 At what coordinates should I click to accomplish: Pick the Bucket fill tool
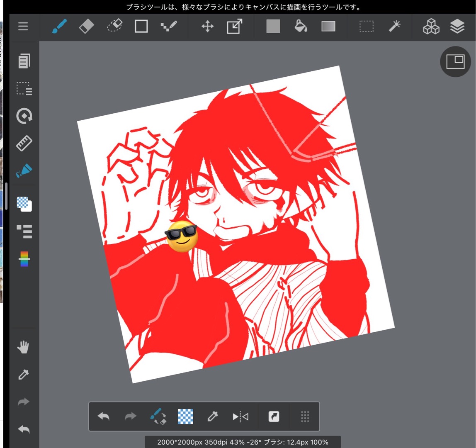[301, 27]
